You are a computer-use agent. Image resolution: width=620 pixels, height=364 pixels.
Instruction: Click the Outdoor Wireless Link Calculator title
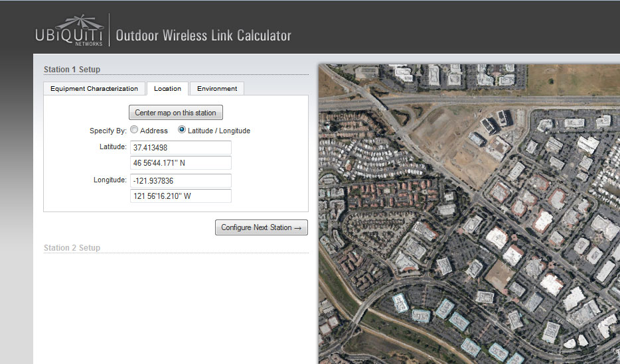pyautogui.click(x=203, y=36)
